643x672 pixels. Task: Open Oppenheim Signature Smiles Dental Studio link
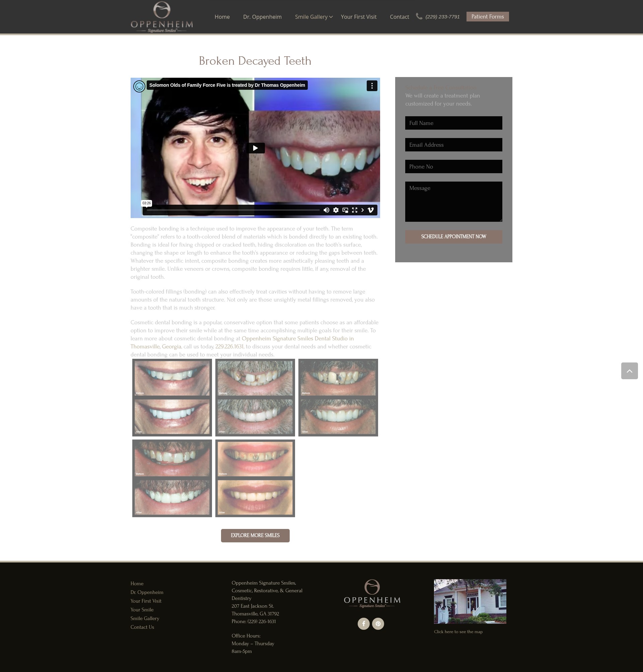point(297,338)
